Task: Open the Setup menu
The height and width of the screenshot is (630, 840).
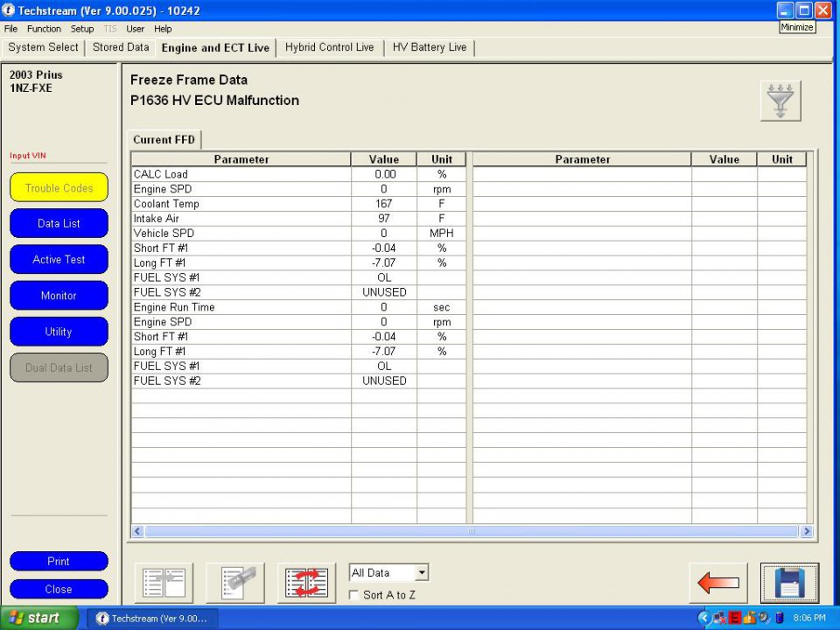Action: (82, 29)
